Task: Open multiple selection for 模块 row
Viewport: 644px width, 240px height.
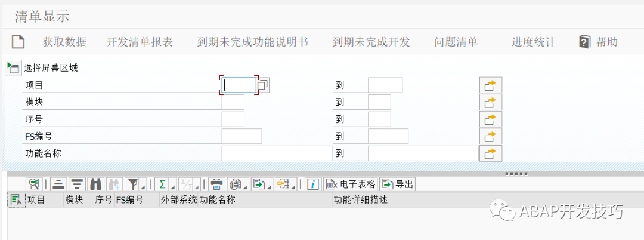Action: pos(491,102)
